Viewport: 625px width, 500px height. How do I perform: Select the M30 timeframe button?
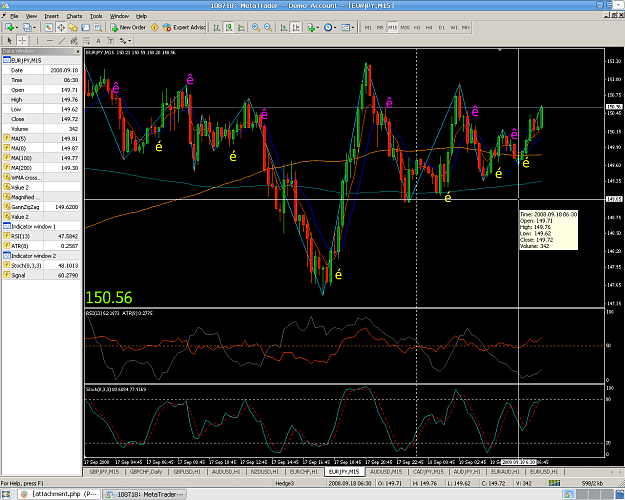[405, 28]
